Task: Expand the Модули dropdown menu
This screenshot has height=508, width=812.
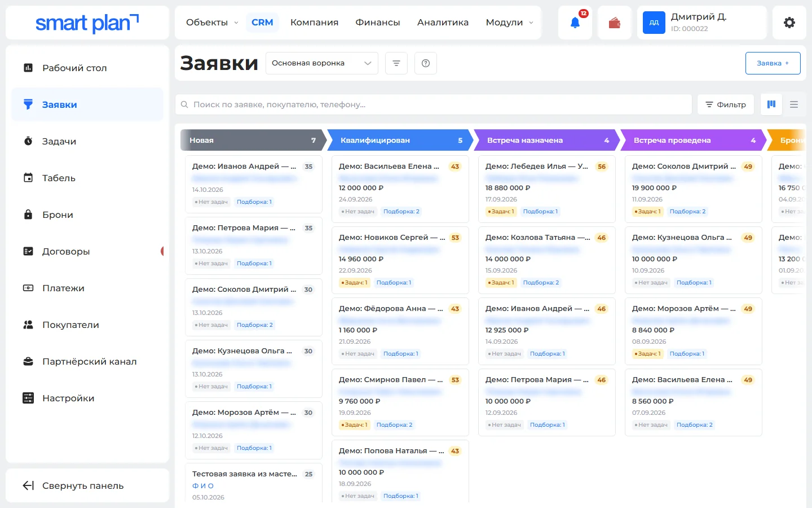Action: 510,23
